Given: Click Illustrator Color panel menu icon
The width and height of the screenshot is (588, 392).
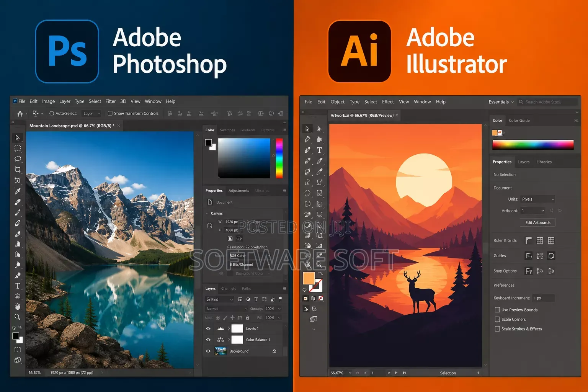Looking at the screenshot, I should 577,121.
